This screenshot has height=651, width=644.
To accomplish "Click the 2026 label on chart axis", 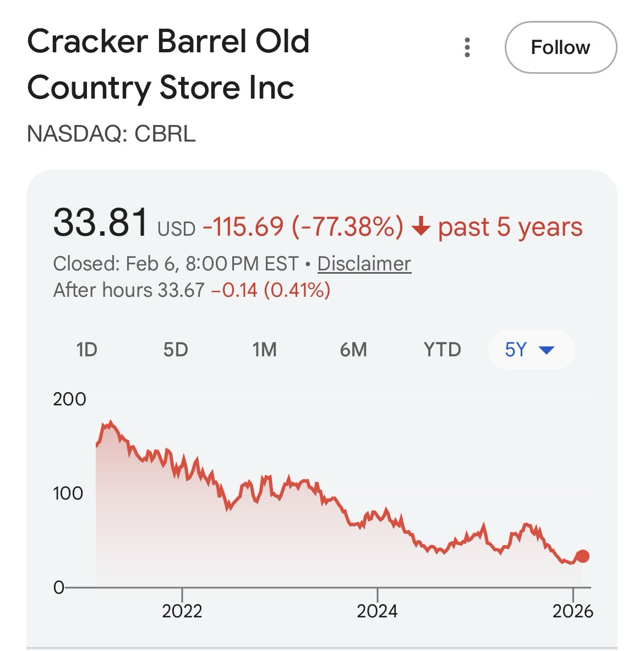I will pyautogui.click(x=573, y=611).
